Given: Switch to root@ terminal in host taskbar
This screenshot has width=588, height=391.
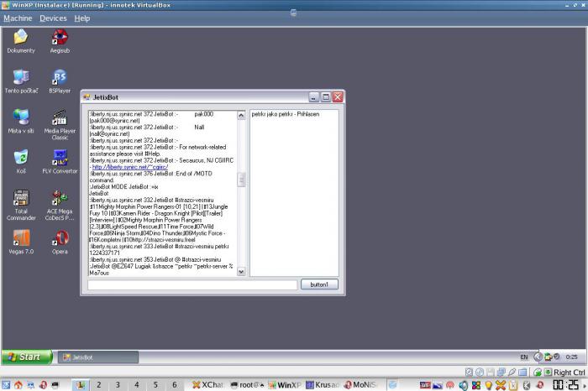Looking at the screenshot, I should [x=247, y=384].
